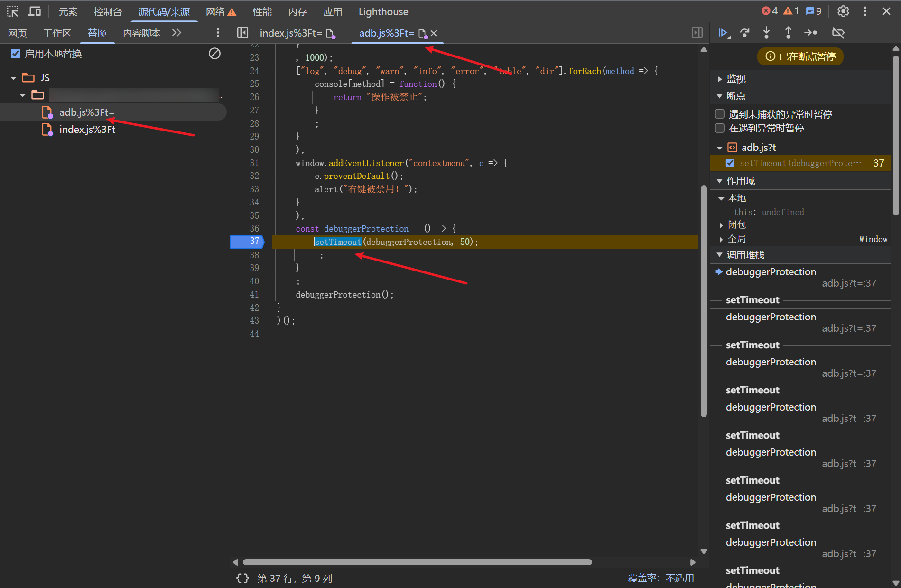Open the index.js%3Ft= editor tab
This screenshot has width=901, height=588.
[x=290, y=33]
